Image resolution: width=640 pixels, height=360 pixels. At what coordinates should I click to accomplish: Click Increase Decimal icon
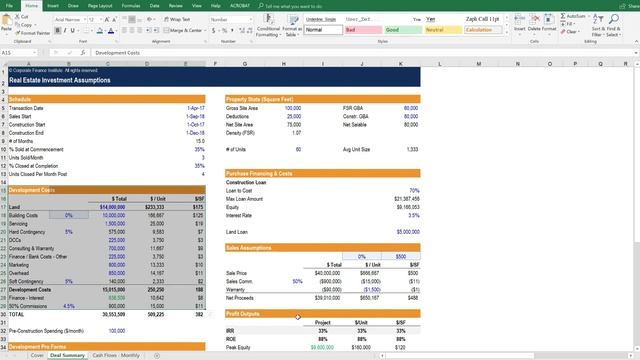[x=241, y=31]
